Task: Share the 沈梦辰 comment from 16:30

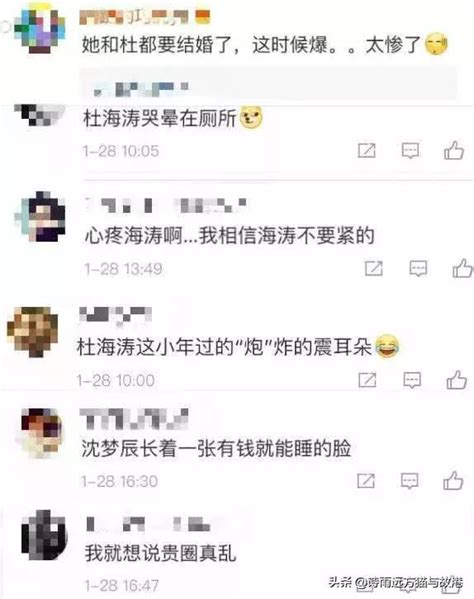Action: coord(366,481)
